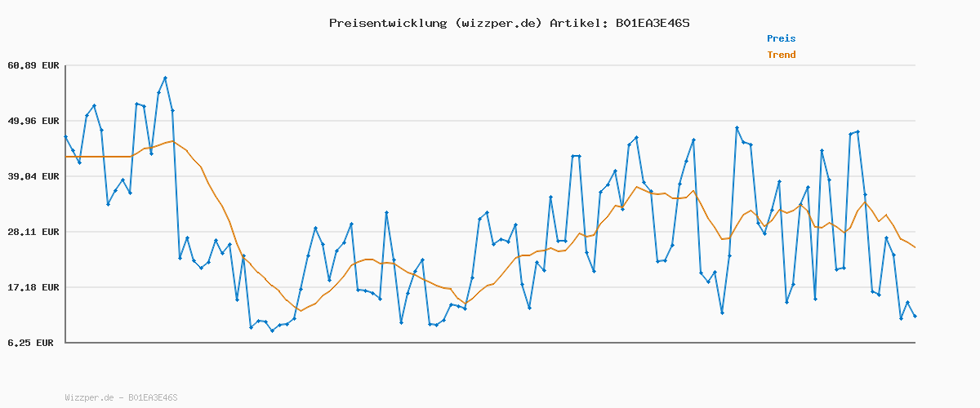Click the first data point of the blue line
This screenshot has width=980, height=408.
[65, 136]
